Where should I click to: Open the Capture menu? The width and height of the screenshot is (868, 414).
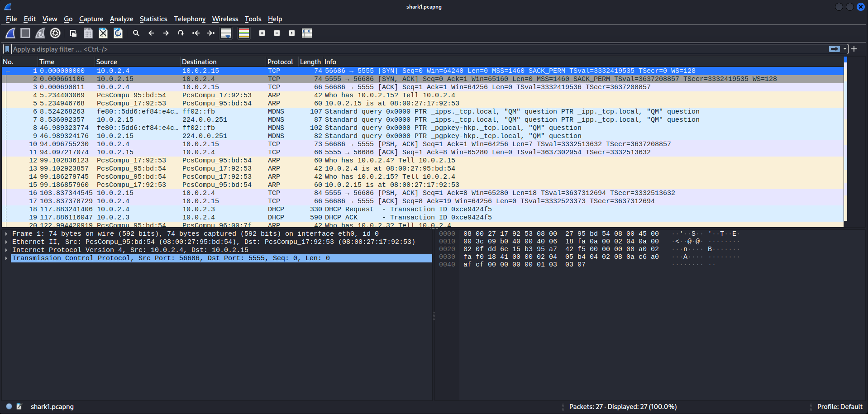[x=91, y=19]
